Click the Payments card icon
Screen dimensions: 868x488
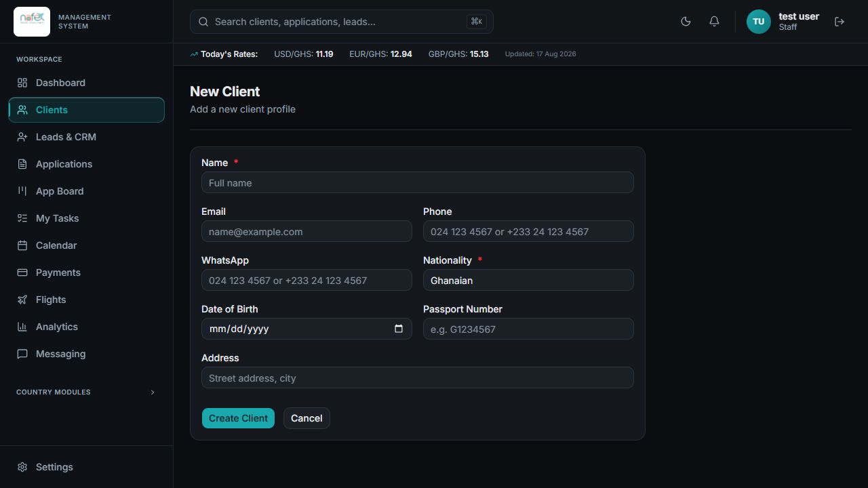22,272
